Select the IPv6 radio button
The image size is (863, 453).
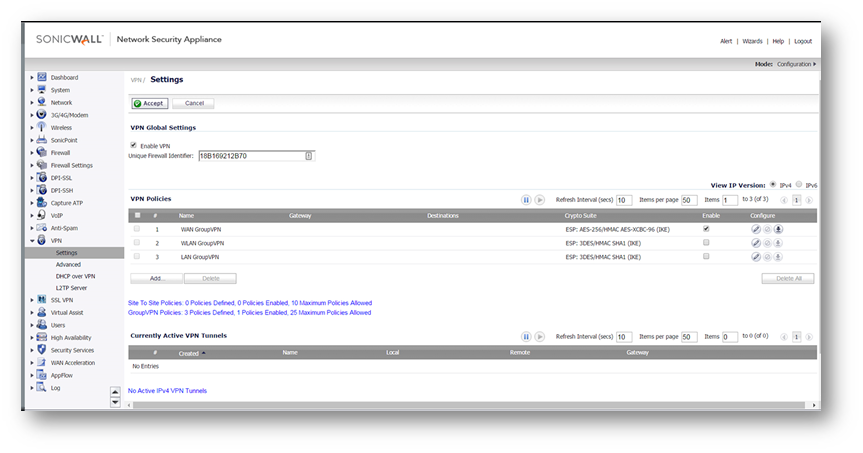(x=799, y=184)
